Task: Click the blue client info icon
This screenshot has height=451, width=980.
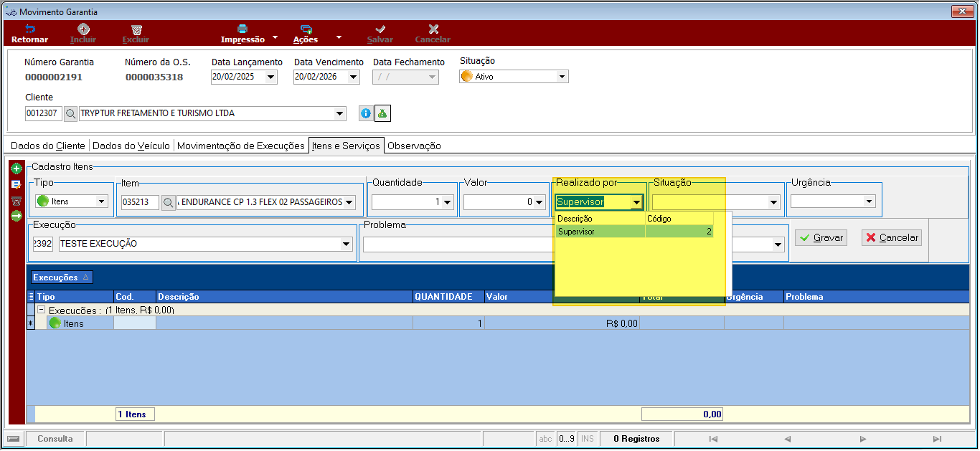Action: click(x=365, y=113)
